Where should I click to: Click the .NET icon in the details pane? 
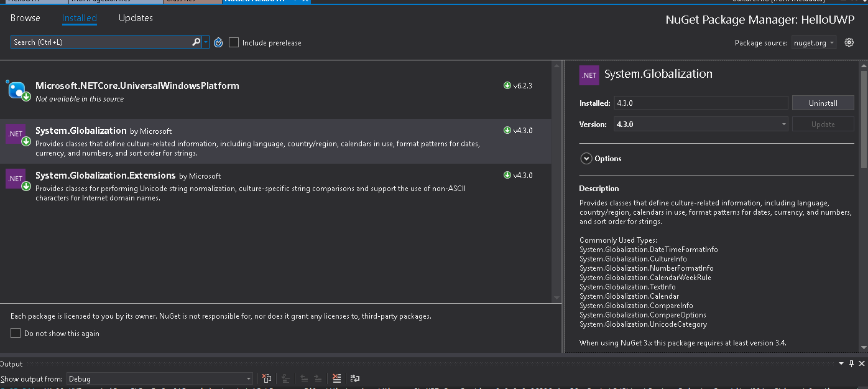click(589, 75)
